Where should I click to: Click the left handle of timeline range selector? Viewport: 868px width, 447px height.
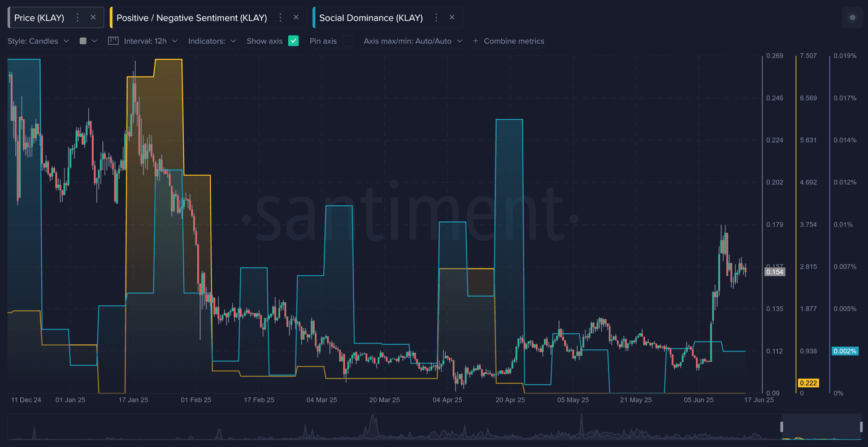tap(783, 426)
